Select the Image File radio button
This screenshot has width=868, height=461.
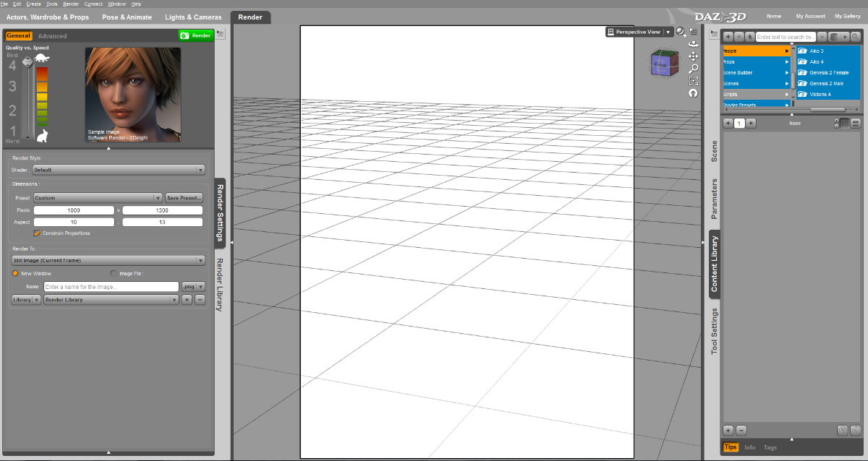click(x=113, y=273)
